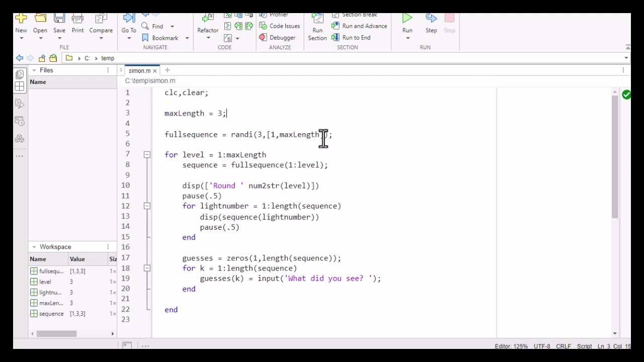The height and width of the screenshot is (362, 644).
Task: Click Run to End
Action: [x=351, y=38]
